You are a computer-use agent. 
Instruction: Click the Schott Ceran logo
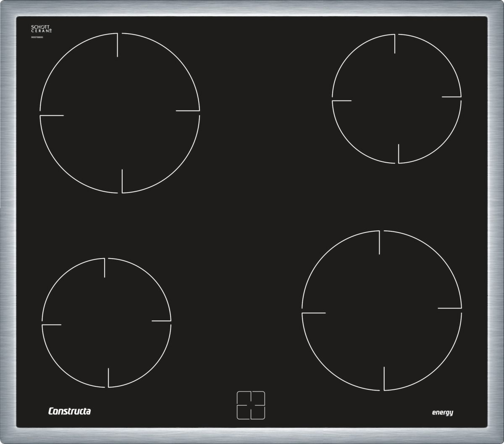click(42, 29)
